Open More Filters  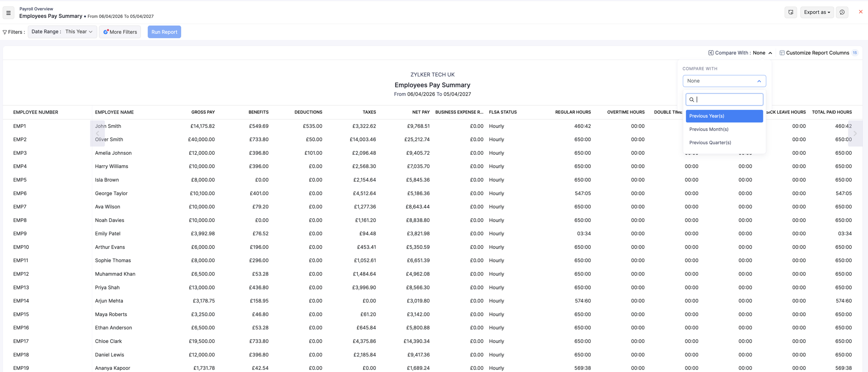pyautogui.click(x=120, y=32)
